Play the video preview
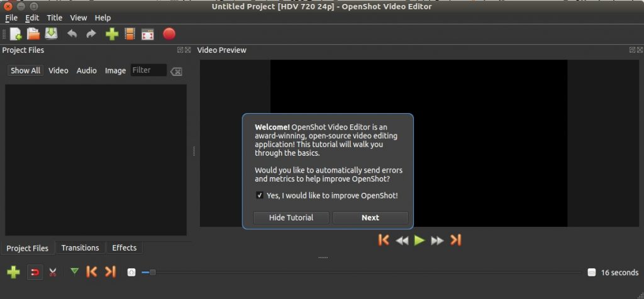644x299 pixels. [419, 241]
